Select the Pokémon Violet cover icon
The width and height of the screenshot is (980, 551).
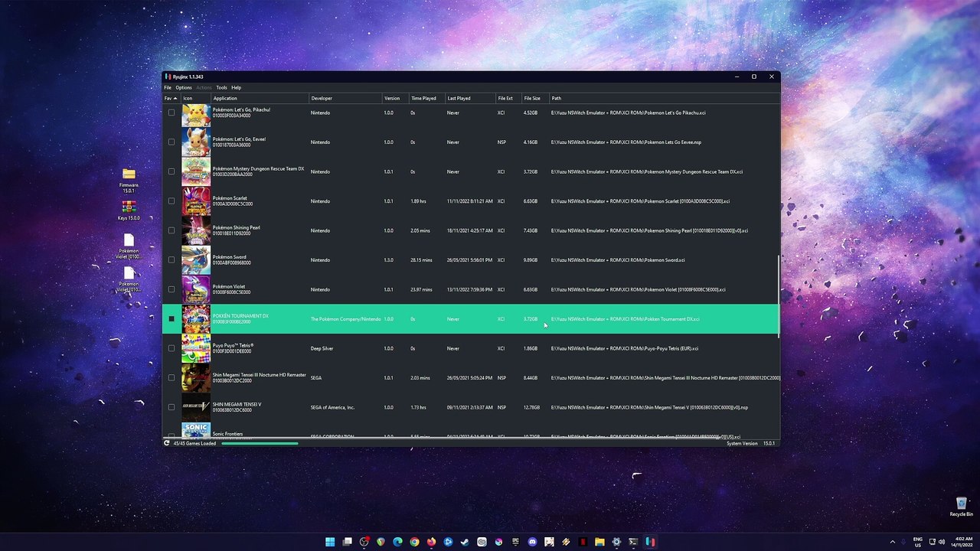196,289
